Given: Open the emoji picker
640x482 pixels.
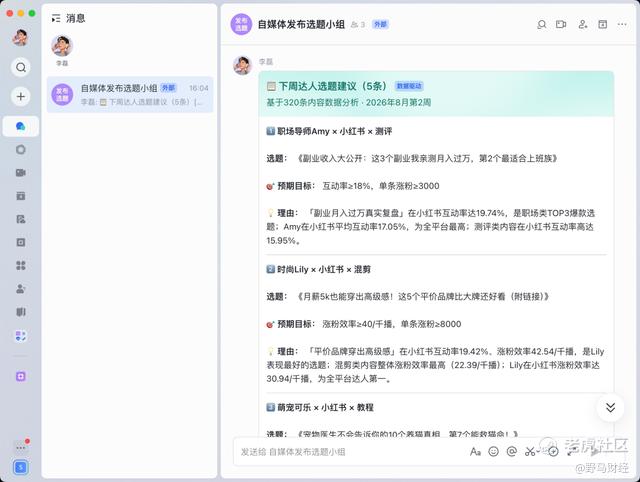Looking at the screenshot, I should click(x=493, y=451).
